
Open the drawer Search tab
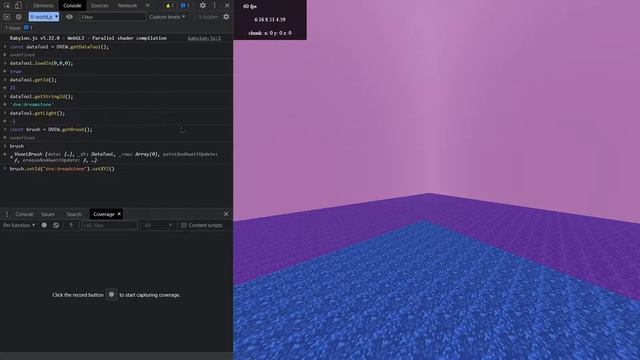[x=74, y=214]
